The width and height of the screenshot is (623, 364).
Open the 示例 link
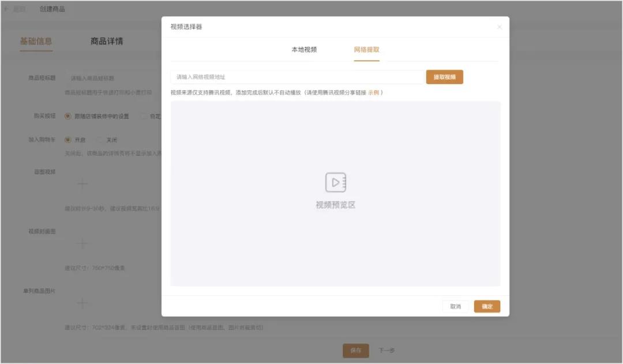373,93
